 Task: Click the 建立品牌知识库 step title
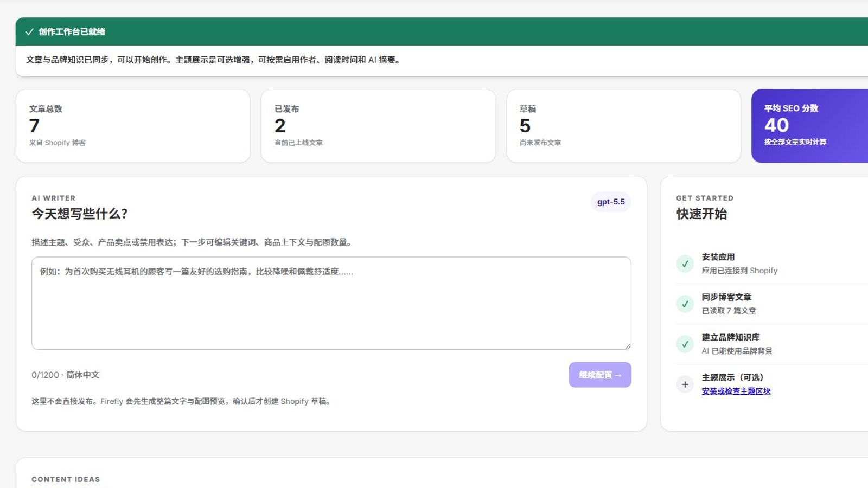(731, 337)
